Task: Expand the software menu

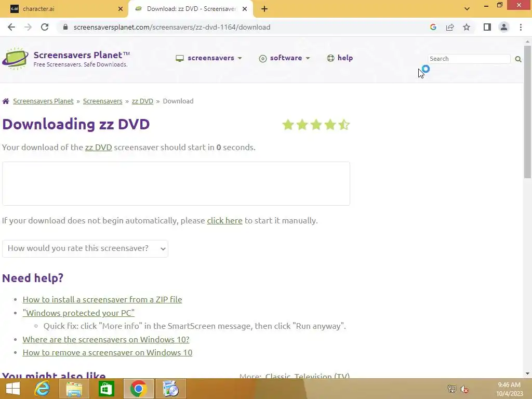Action: pyautogui.click(x=284, y=58)
